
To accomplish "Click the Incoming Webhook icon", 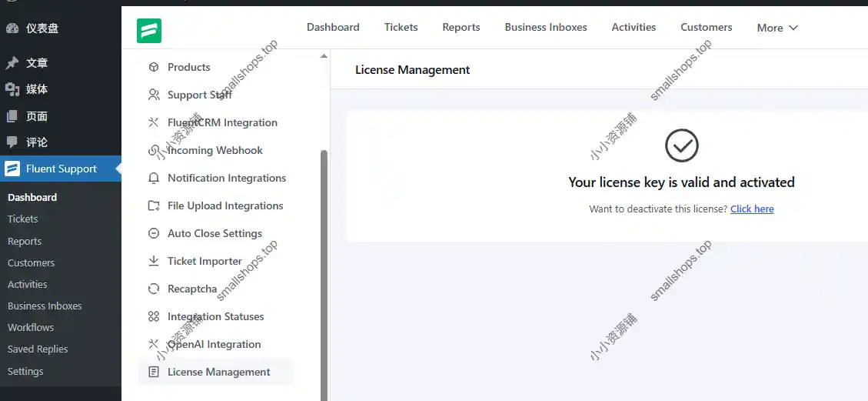I will (154, 150).
